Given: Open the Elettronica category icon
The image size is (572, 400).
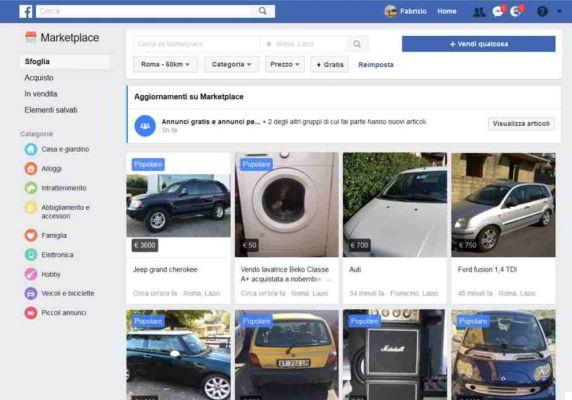Looking at the screenshot, I should [31, 255].
